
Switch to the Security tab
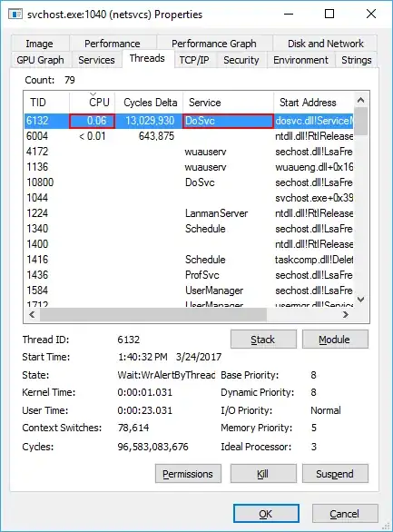pyautogui.click(x=241, y=60)
